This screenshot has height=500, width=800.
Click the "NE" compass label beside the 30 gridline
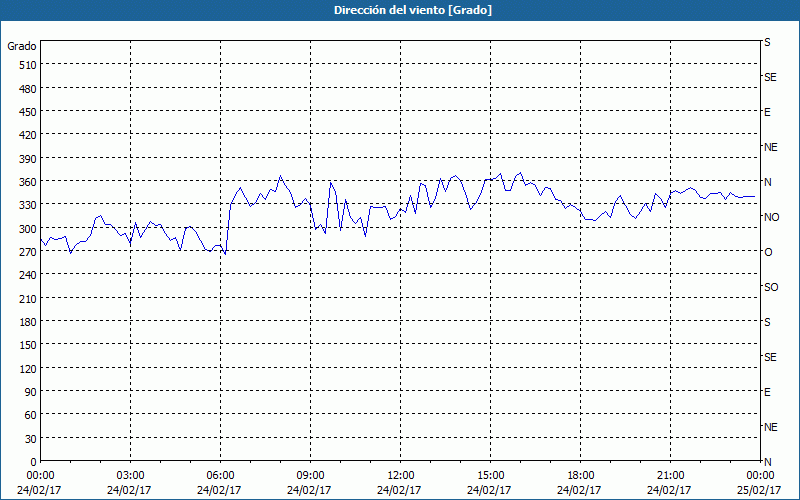coord(771,427)
